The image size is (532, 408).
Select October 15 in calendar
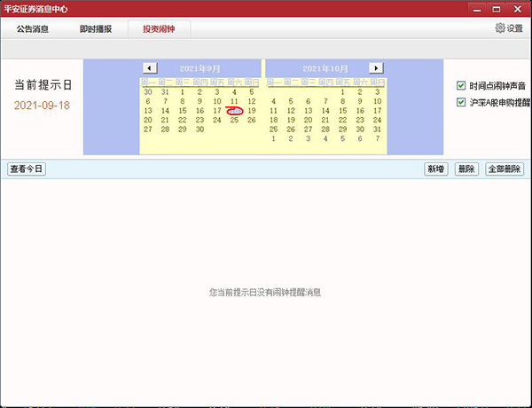click(342, 111)
